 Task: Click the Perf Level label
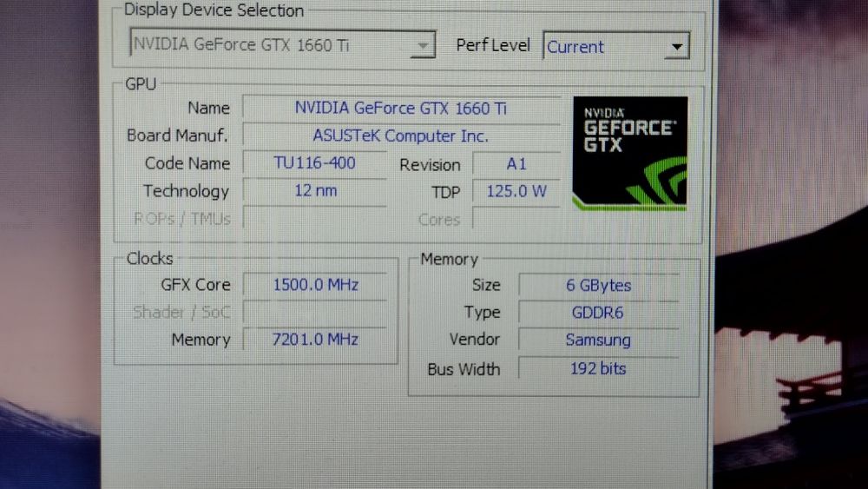tap(493, 45)
